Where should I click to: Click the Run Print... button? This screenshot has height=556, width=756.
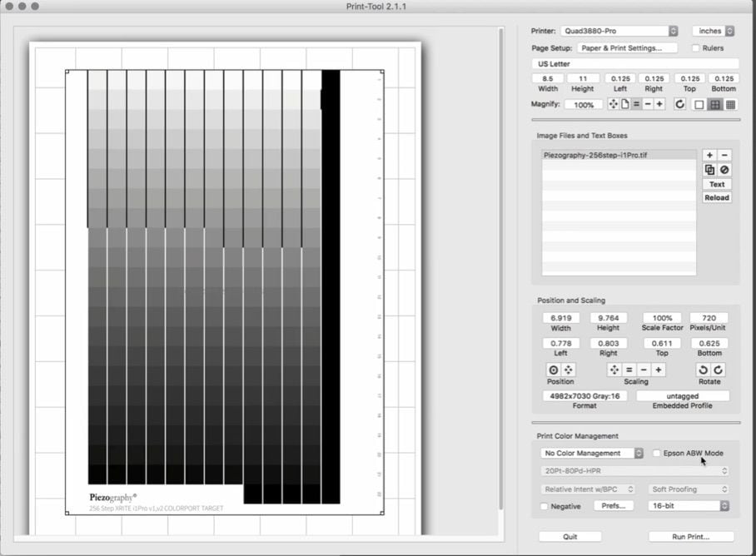pyautogui.click(x=691, y=537)
